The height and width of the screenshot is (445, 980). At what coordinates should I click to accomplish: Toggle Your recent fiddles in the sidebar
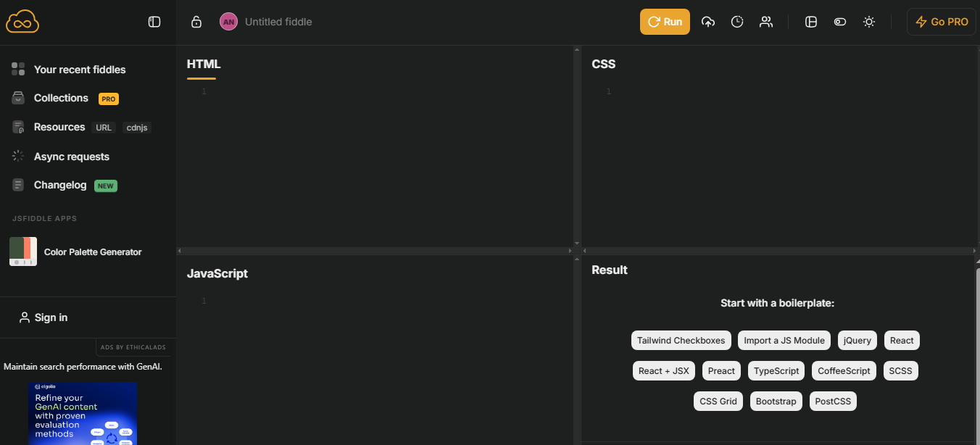tap(80, 69)
